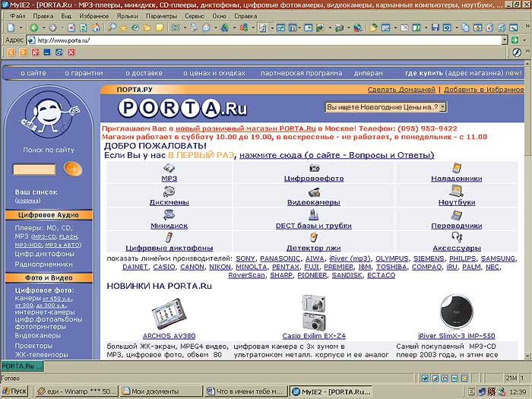Expand the address bar URL dropdown
532x399 pixels.
(x=505, y=40)
